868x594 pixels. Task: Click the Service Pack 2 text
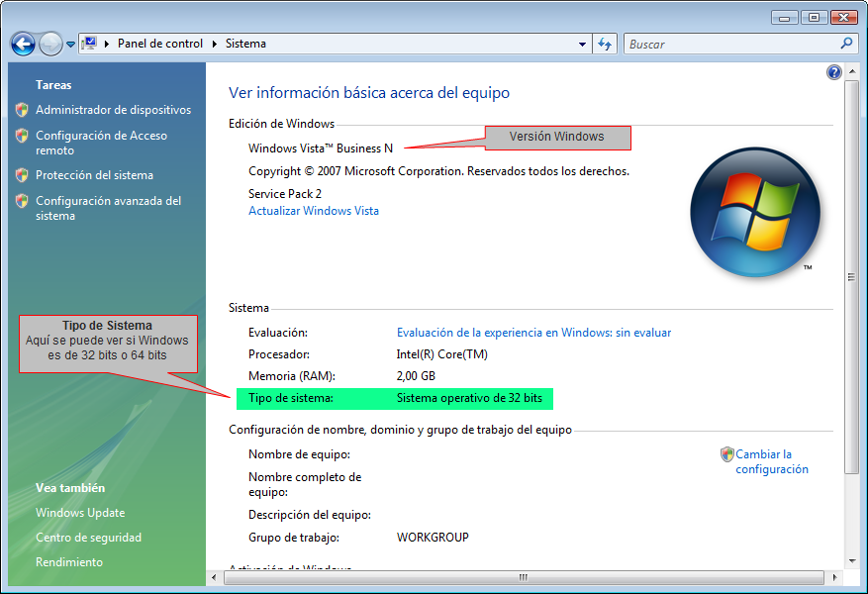coord(284,194)
